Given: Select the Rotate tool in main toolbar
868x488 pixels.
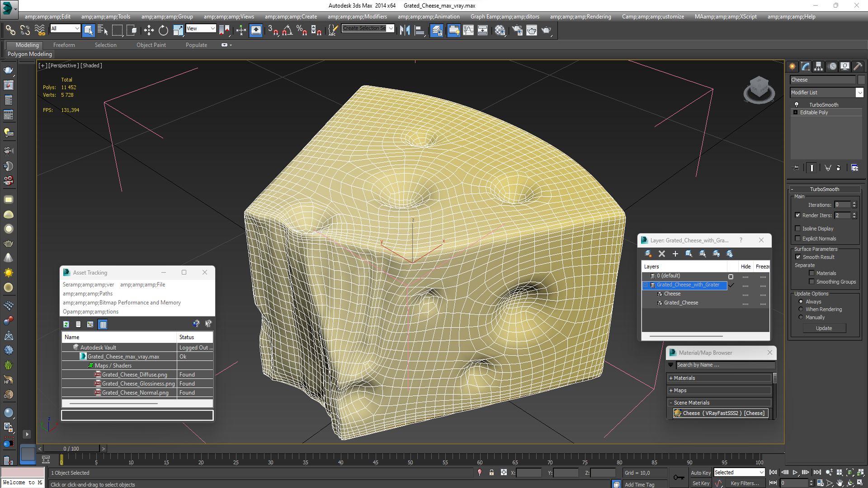Looking at the screenshot, I should (x=163, y=30).
